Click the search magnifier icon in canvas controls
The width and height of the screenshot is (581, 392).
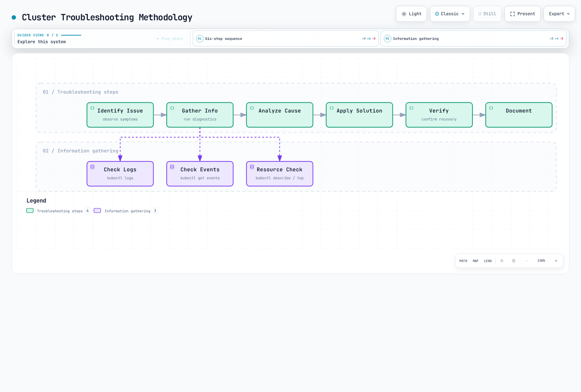(502, 261)
